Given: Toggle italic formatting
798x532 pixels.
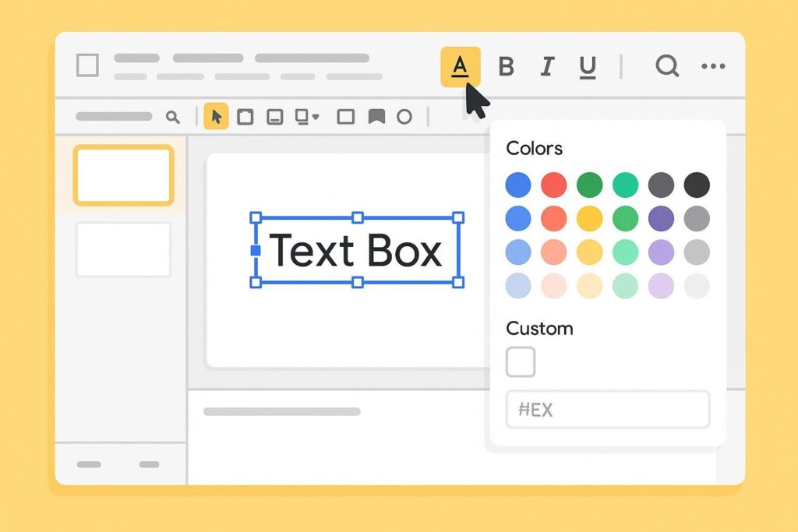Looking at the screenshot, I should point(547,67).
